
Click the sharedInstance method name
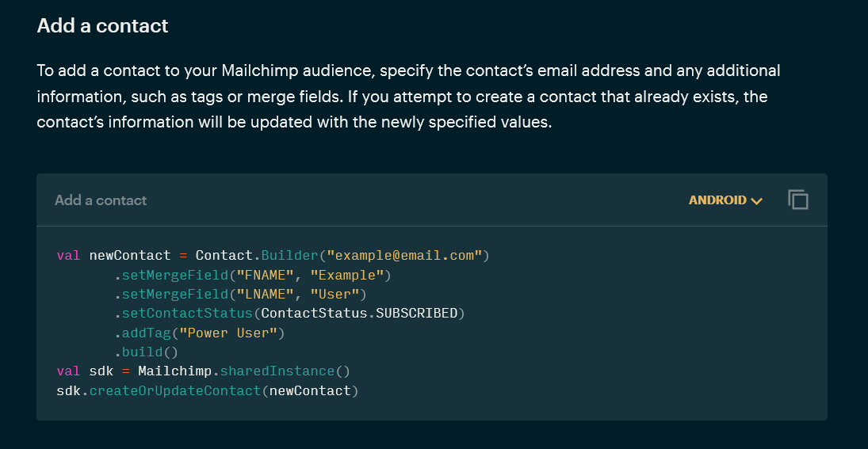point(277,371)
